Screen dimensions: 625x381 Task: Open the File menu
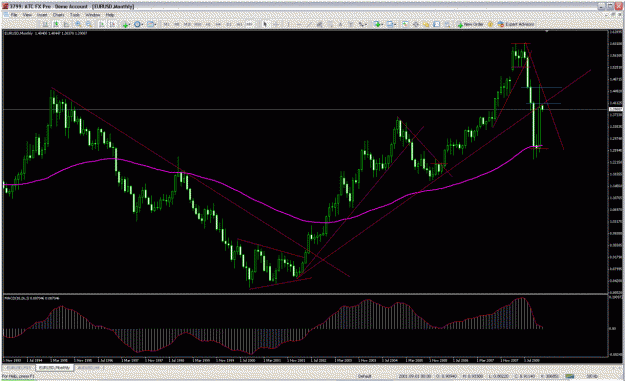pos(14,15)
